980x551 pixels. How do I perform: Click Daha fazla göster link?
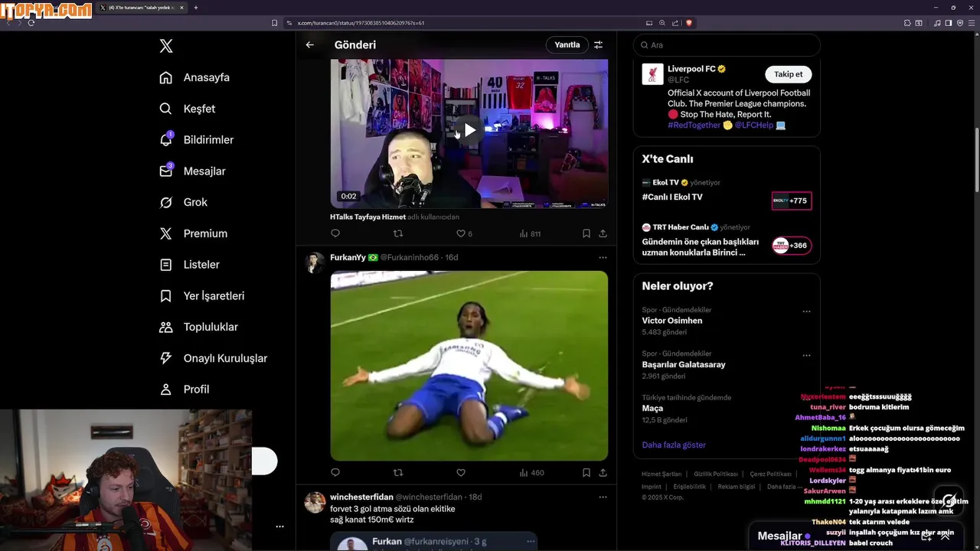point(674,445)
